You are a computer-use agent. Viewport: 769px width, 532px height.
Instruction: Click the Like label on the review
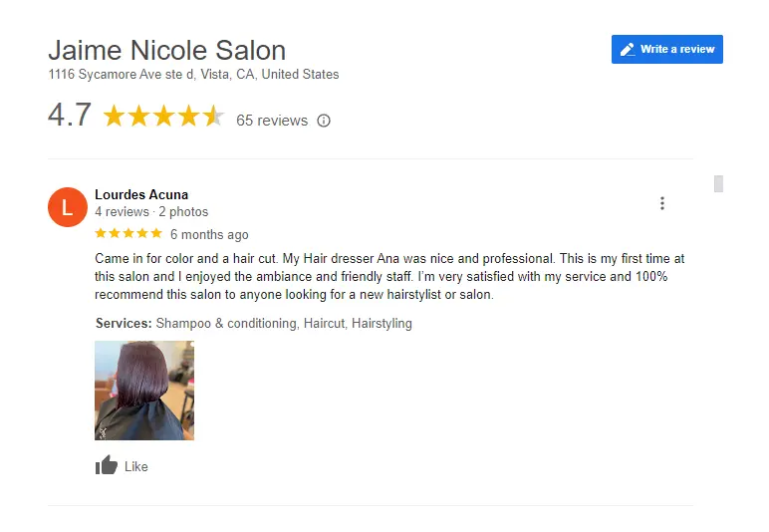(136, 467)
